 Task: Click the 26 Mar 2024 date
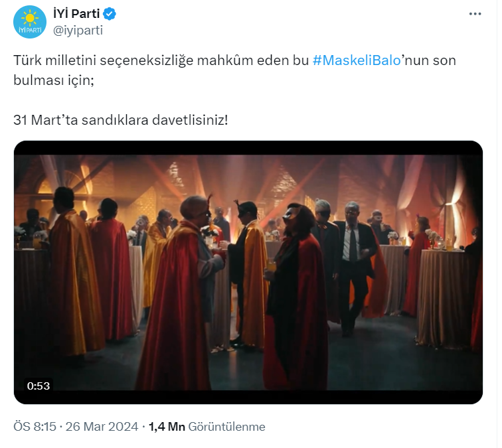point(102,427)
